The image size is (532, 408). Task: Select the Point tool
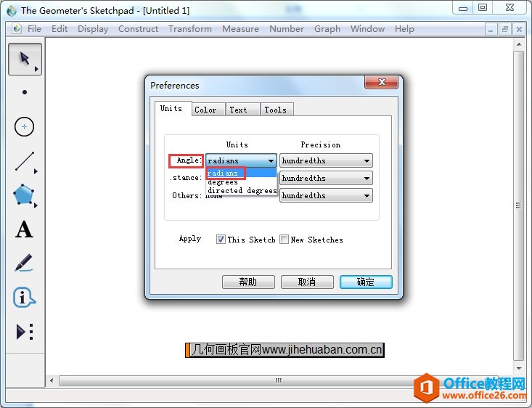tap(25, 92)
